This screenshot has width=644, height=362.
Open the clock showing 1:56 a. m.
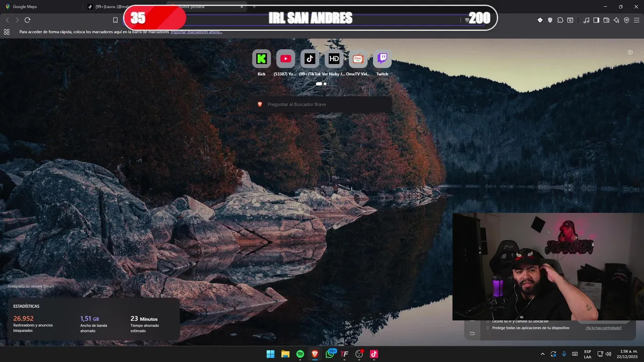pyautogui.click(x=626, y=354)
